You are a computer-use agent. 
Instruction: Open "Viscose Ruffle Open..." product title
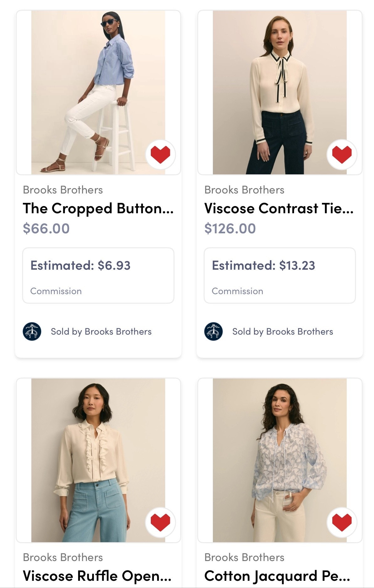coord(97,576)
